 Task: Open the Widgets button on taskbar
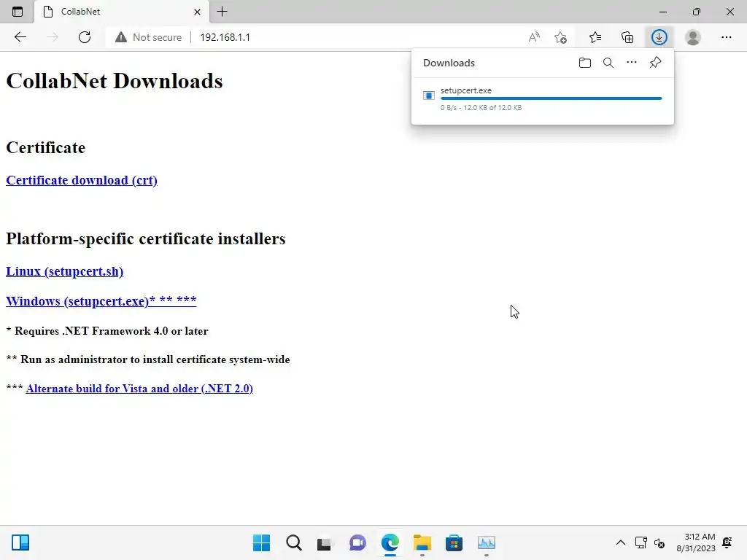point(20,542)
